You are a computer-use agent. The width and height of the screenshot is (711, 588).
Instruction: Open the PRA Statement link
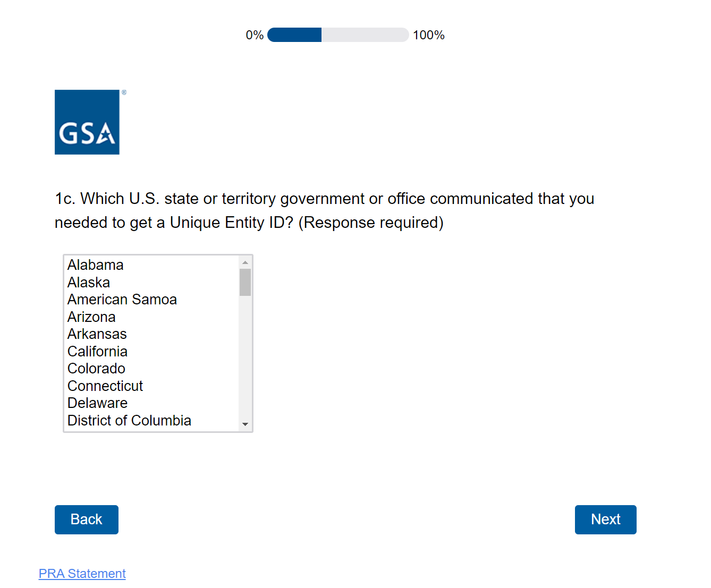pyautogui.click(x=82, y=574)
